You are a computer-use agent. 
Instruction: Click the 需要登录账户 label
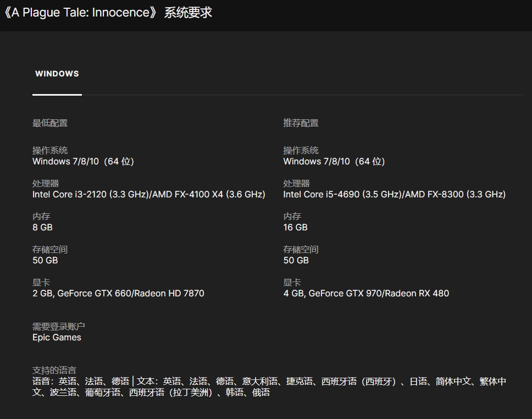click(59, 326)
